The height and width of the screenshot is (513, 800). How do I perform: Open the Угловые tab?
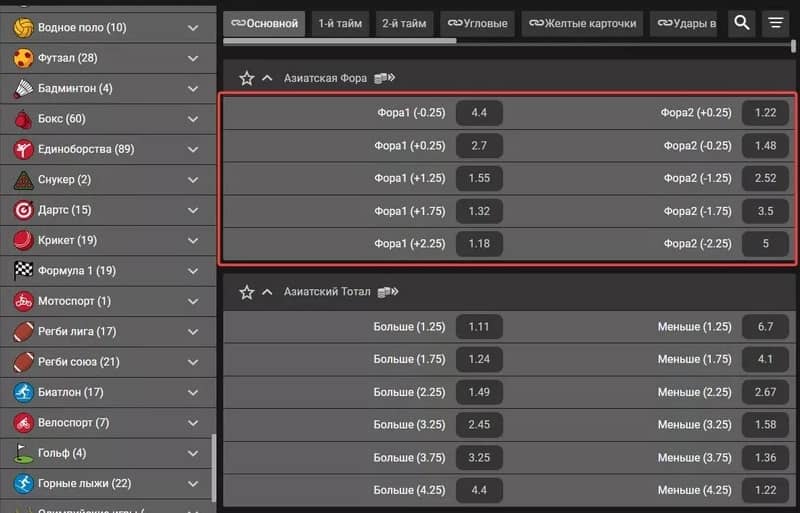pyautogui.click(x=478, y=23)
